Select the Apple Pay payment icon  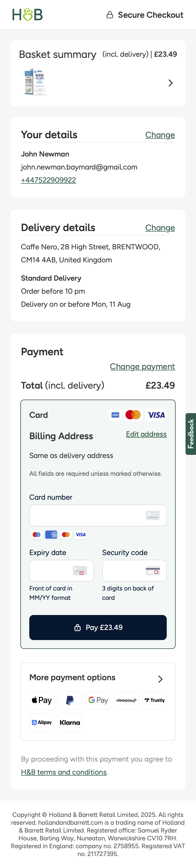click(x=41, y=700)
